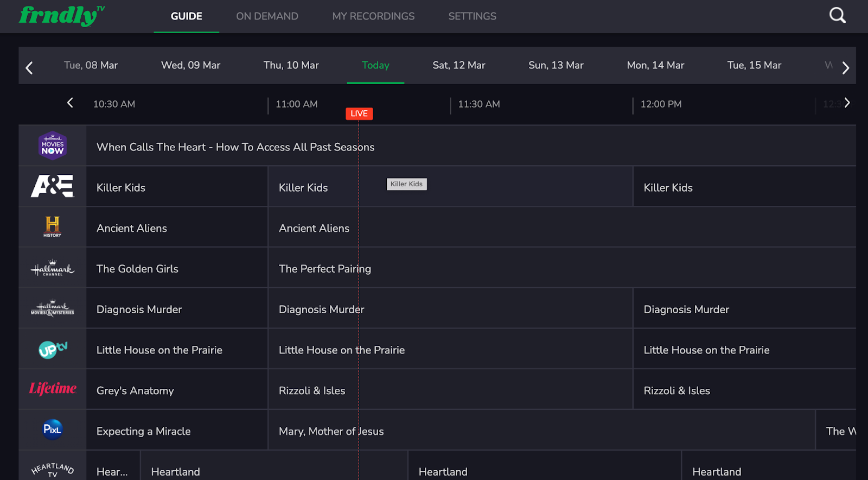The width and height of the screenshot is (868, 480).
Task: Select Tue, 08 Mar date
Action: [91, 65]
